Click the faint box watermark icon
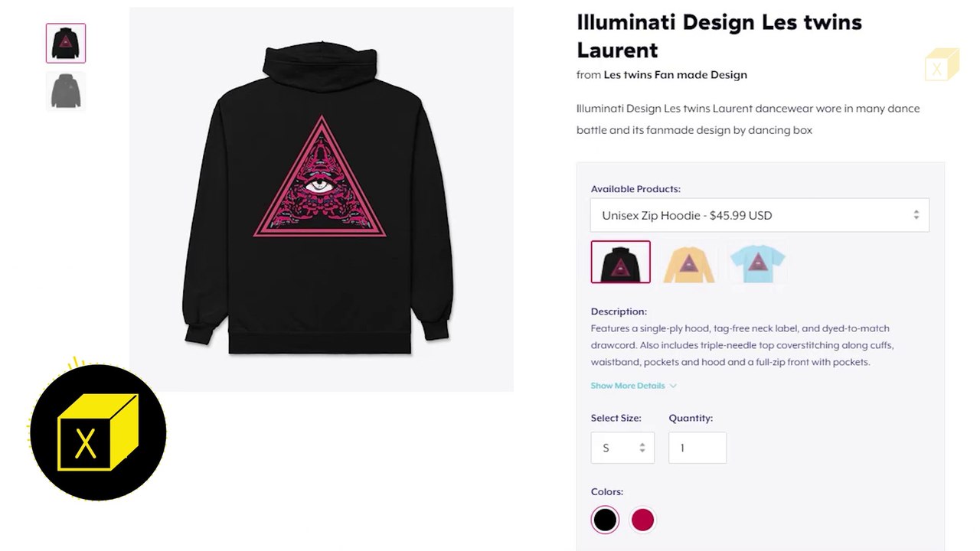This screenshot has height=551, width=980. point(941,65)
